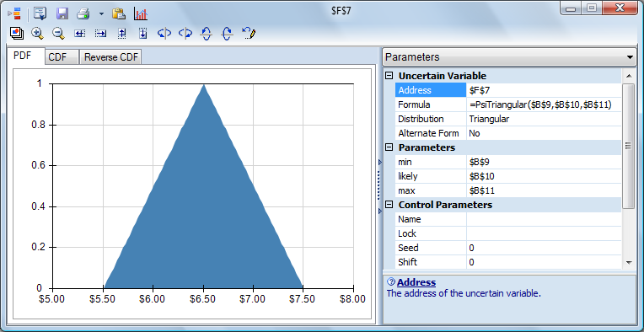Image resolution: width=644 pixels, height=332 pixels.
Task: Click the clipboard copy icon
Action: pyautogui.click(x=119, y=14)
